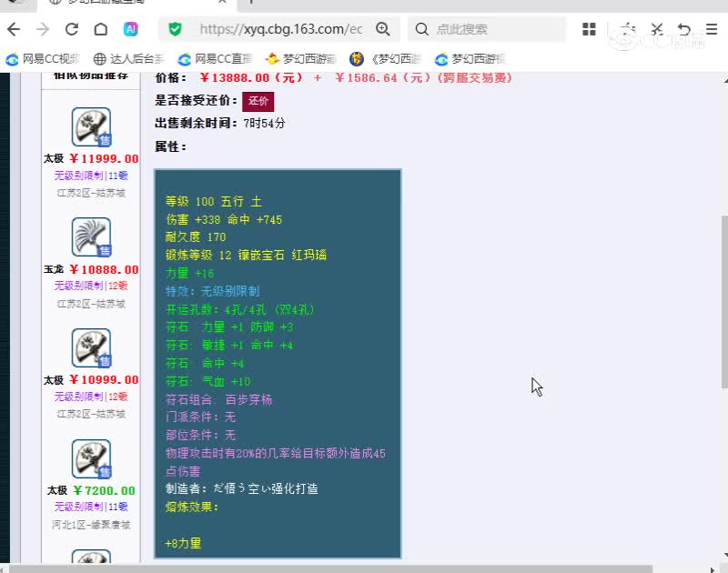This screenshot has height=573, width=728.
Task: View site security via green shield icon
Action: click(175, 29)
